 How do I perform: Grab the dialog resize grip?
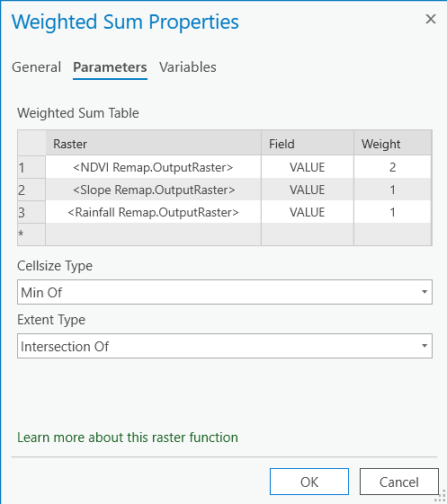(x=440, y=496)
